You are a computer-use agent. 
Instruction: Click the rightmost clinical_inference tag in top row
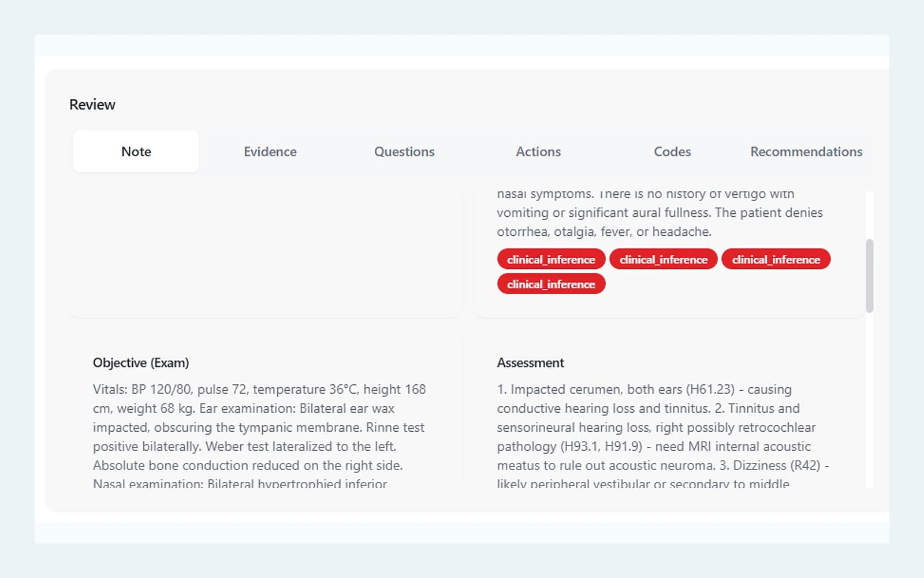click(x=776, y=260)
